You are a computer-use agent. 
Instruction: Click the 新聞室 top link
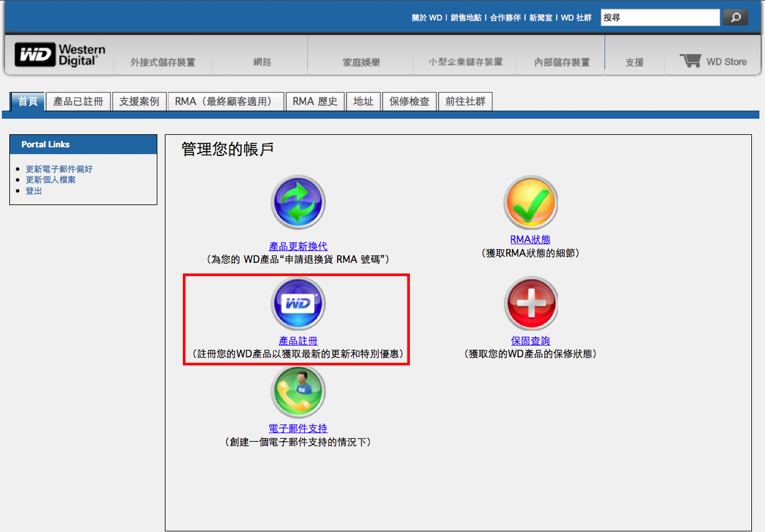point(540,18)
